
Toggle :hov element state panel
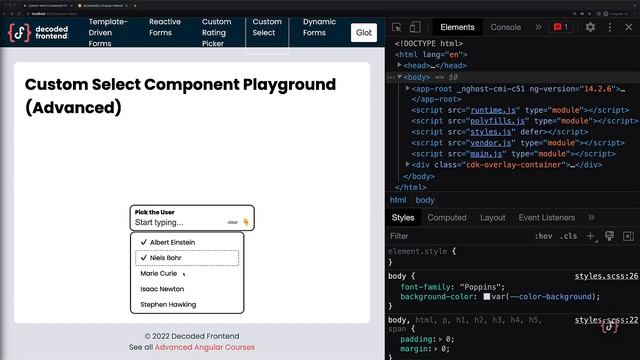coord(543,236)
